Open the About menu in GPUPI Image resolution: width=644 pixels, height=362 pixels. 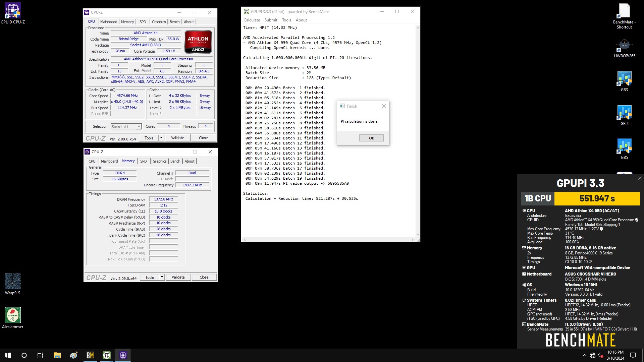pyautogui.click(x=301, y=20)
